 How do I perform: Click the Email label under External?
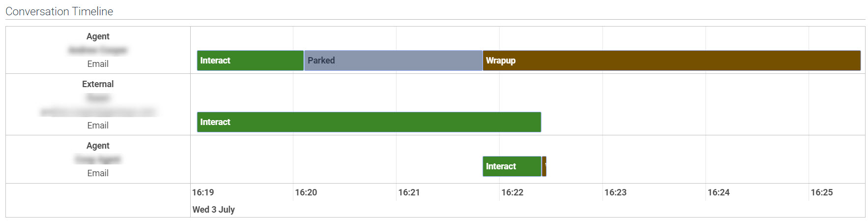pyautogui.click(x=98, y=126)
